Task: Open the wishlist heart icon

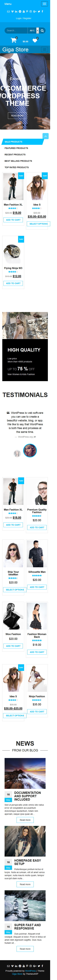Action: (35, 40)
